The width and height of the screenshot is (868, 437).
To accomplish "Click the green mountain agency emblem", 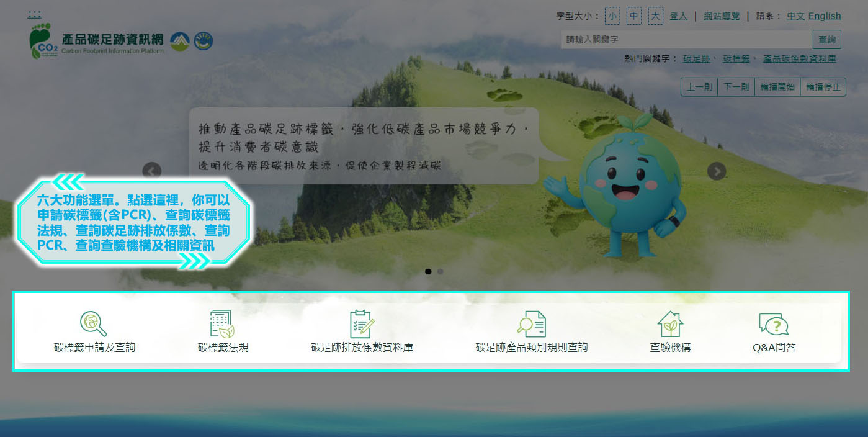I will tap(180, 41).
